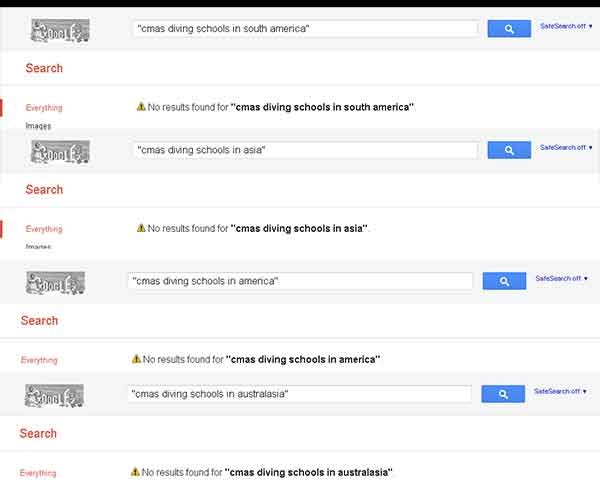Open SafeSearch dropdown next to asia search
This screenshot has height=483, width=600.
click(x=566, y=147)
